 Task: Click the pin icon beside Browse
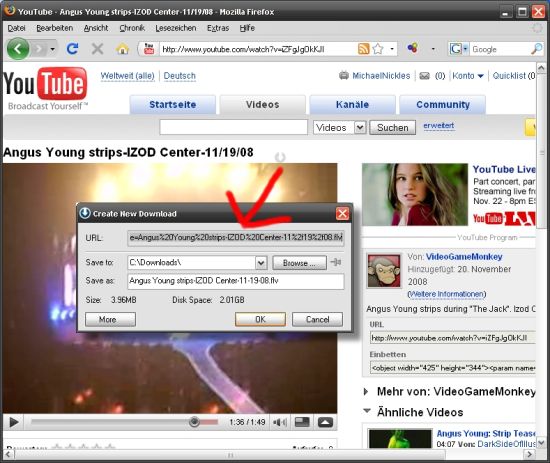tap(336, 262)
